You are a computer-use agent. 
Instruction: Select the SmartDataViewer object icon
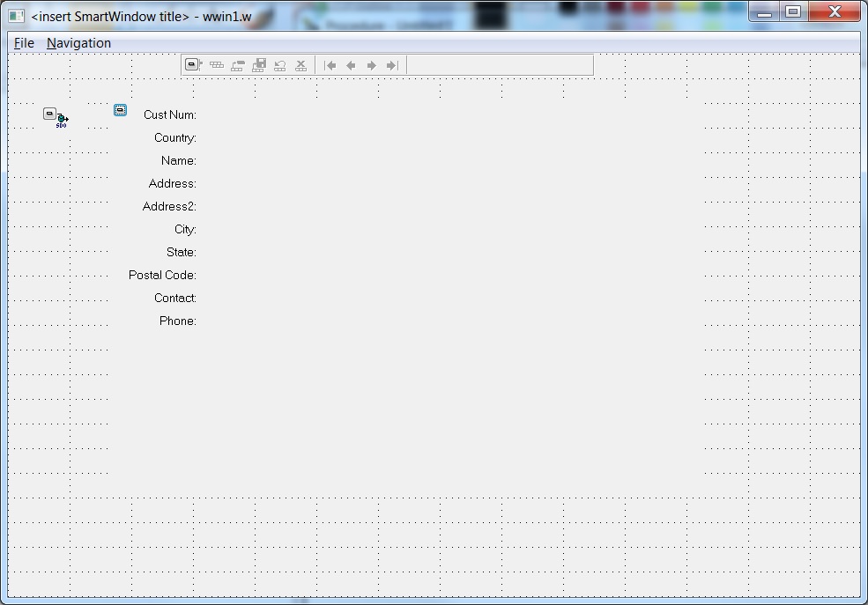pyautogui.click(x=120, y=110)
